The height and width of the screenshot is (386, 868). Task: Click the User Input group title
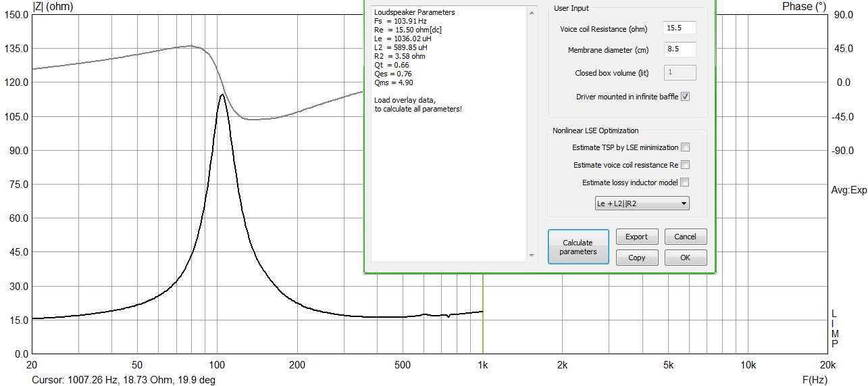[x=571, y=8]
